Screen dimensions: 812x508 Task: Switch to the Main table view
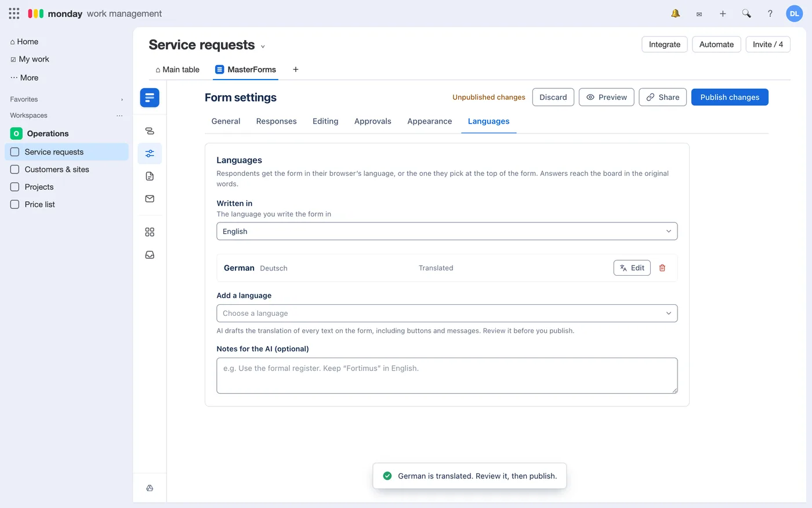pyautogui.click(x=177, y=70)
